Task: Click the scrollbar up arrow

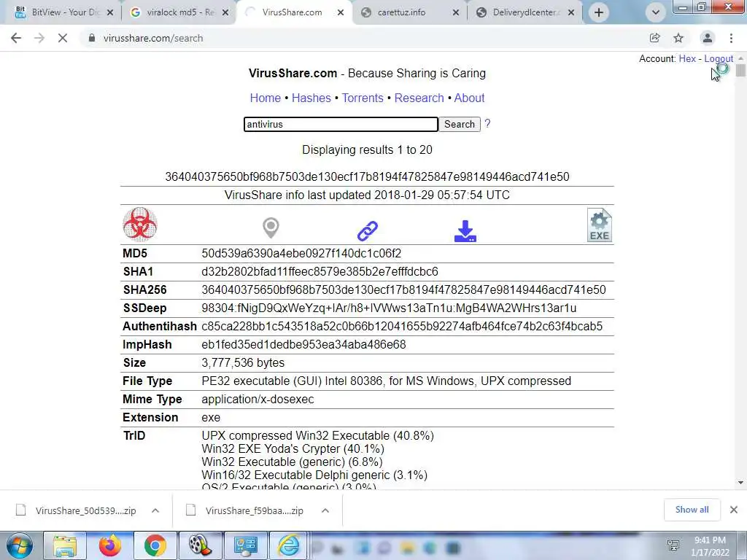Action: 740,58
